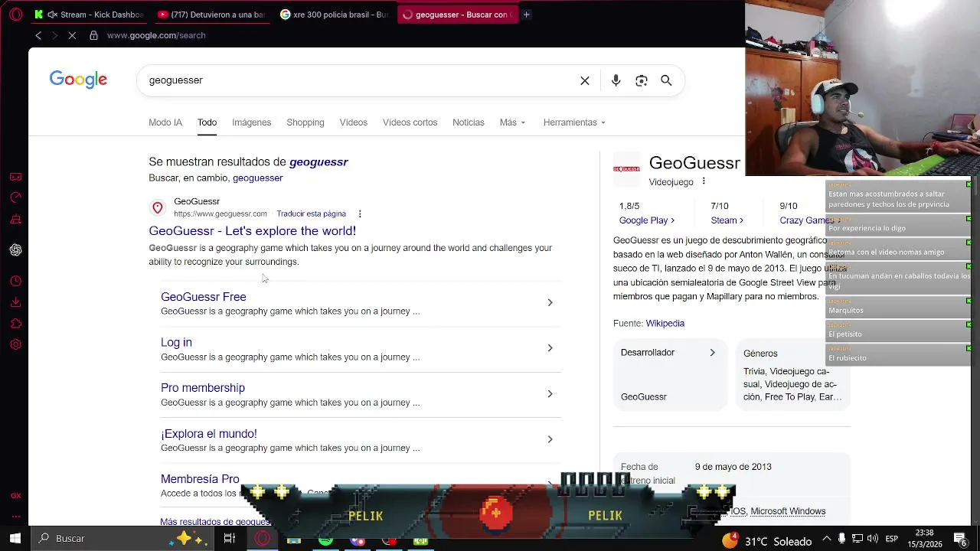Switch to xre 300 policia brasil tab
Viewport: 980px width, 551px height.
[335, 14]
